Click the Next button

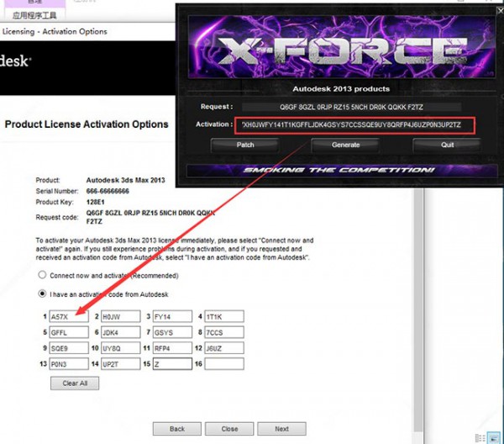(x=282, y=429)
